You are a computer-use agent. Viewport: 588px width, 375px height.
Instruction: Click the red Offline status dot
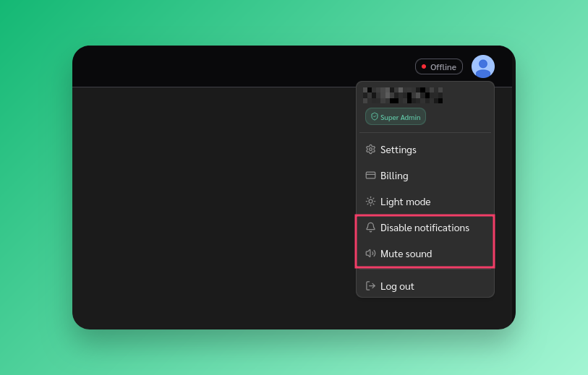click(x=424, y=66)
